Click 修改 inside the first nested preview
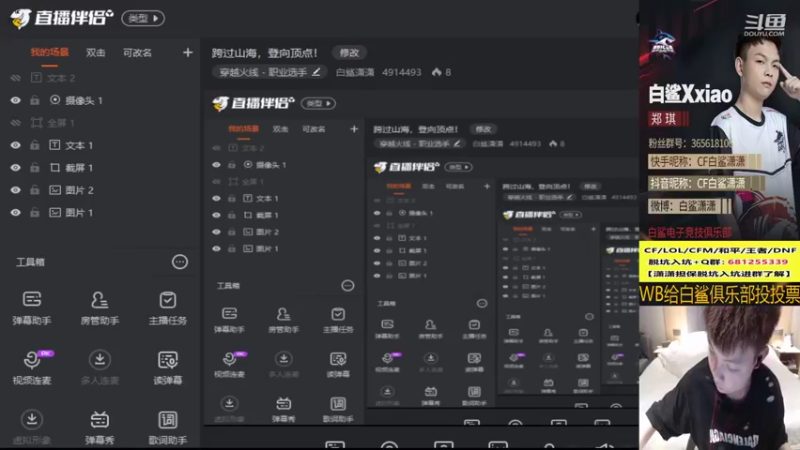The image size is (800, 450). [x=483, y=129]
